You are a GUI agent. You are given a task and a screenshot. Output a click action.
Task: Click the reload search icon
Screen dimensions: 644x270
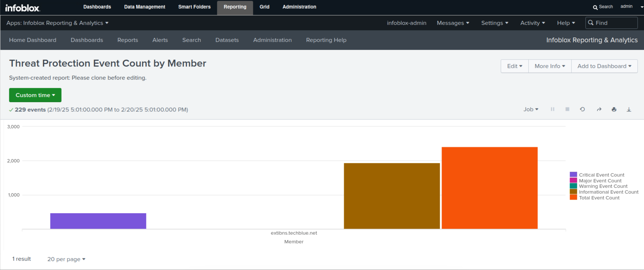pyautogui.click(x=582, y=109)
